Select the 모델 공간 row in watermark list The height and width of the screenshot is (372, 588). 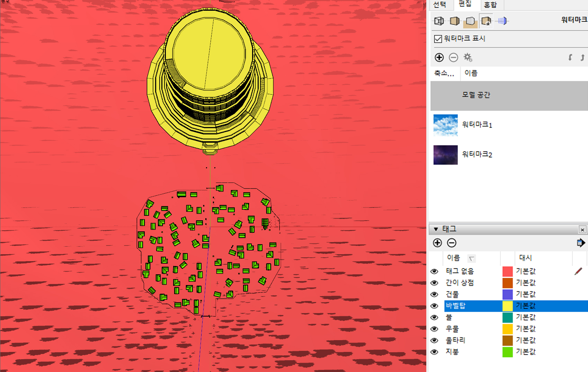tap(509, 95)
